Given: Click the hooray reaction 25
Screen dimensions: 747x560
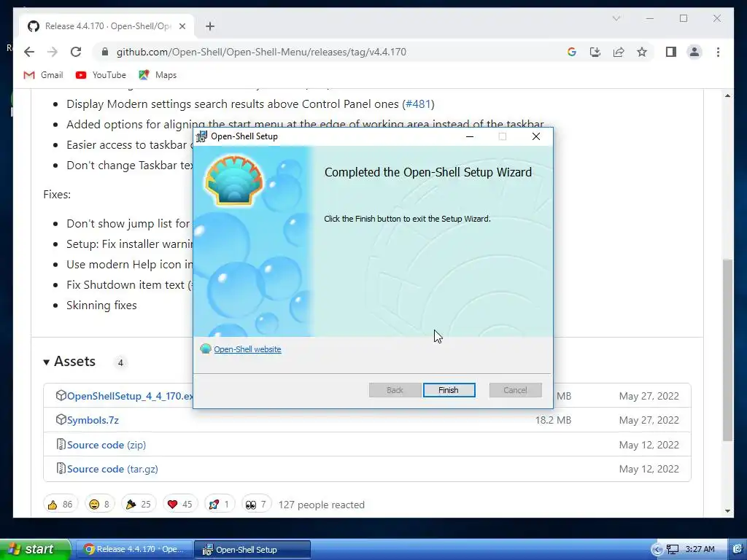Looking at the screenshot, I should click(x=138, y=505).
